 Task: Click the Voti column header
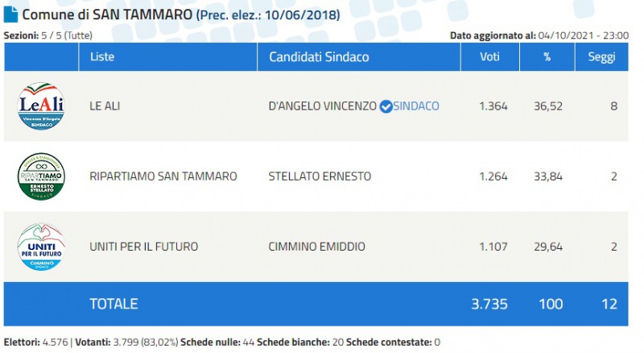(x=489, y=57)
